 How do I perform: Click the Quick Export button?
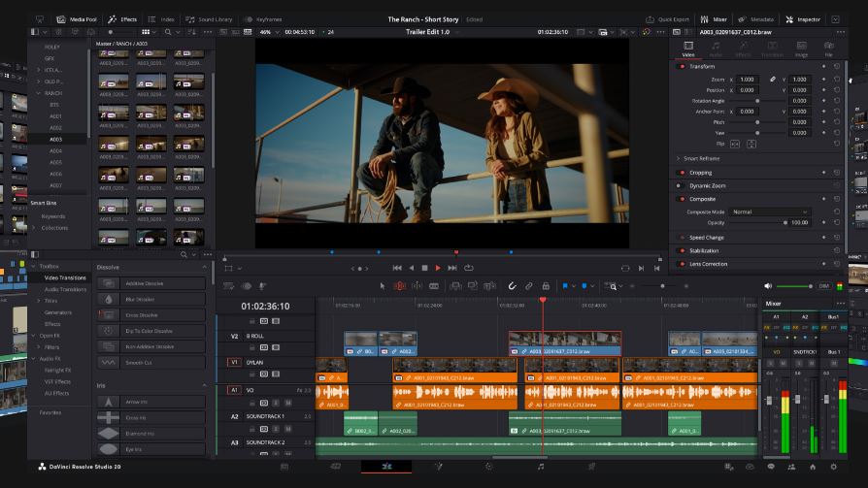pos(670,18)
